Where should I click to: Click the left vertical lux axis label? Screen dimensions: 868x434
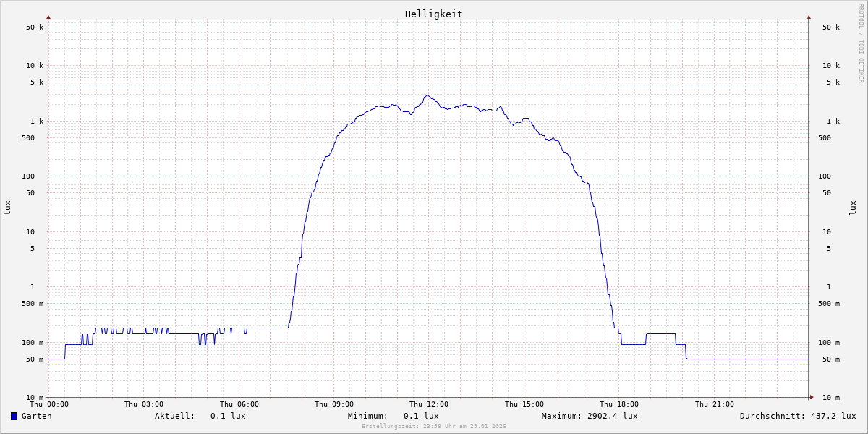point(7,208)
